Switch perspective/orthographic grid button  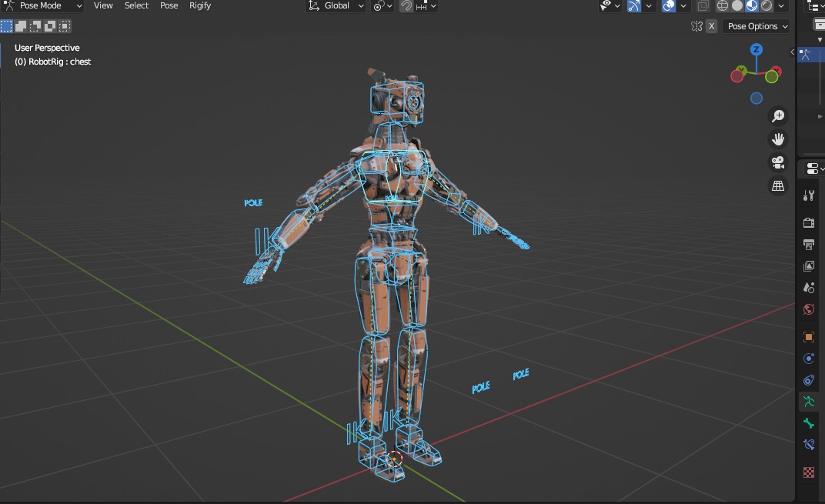tap(777, 185)
